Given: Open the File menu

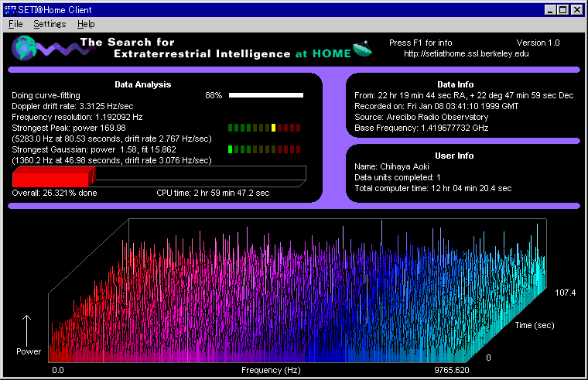Looking at the screenshot, I should pyautogui.click(x=15, y=24).
